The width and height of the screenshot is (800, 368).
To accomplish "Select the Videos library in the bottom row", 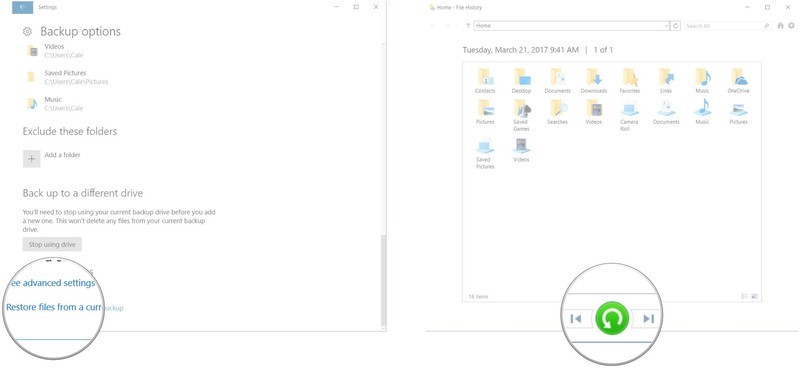I will 521,150.
